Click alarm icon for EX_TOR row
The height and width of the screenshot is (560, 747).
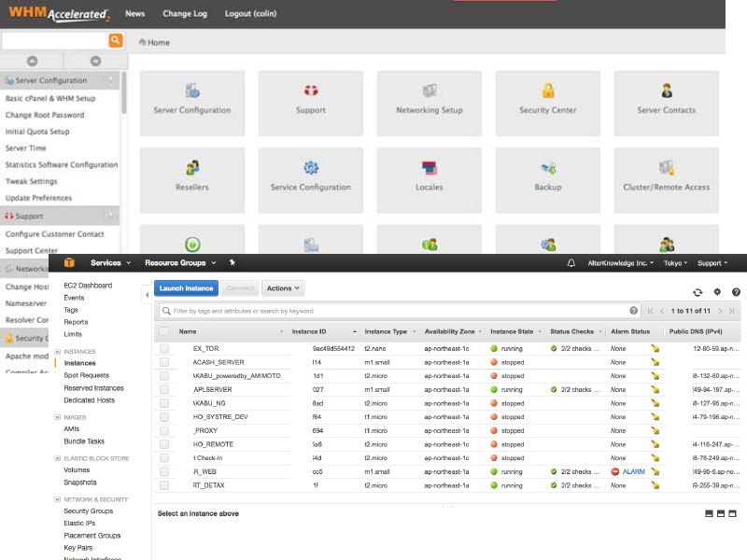[655, 348]
